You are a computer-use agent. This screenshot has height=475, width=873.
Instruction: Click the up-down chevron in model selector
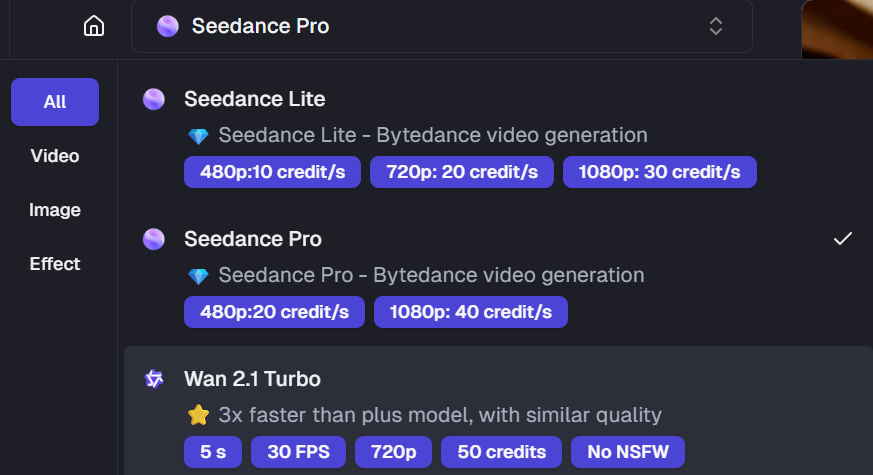pos(715,26)
